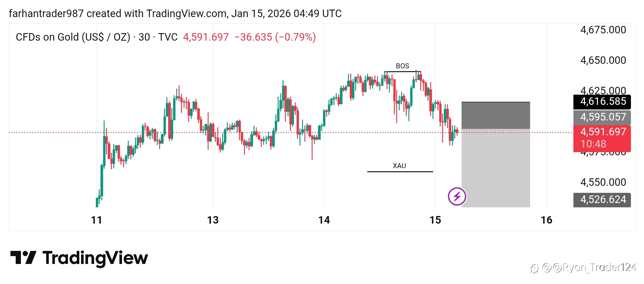Click the purple lightning bolt icon
644x284 pixels.
457,197
